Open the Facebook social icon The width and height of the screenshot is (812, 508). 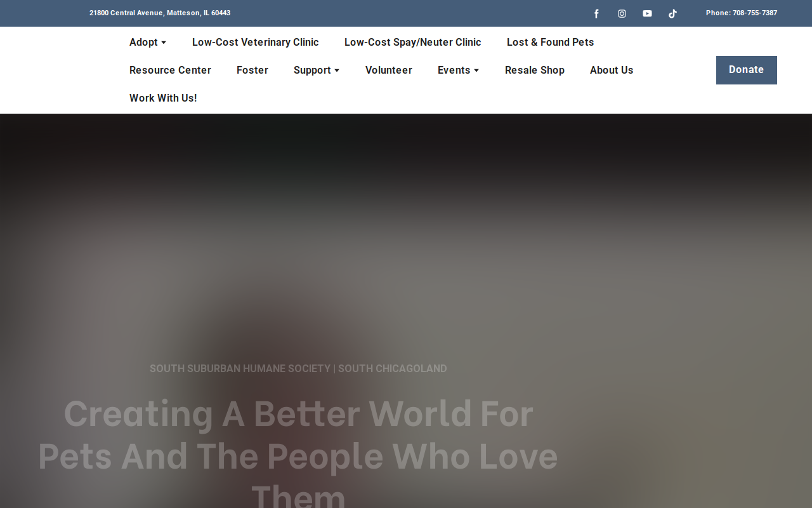pos(596,13)
